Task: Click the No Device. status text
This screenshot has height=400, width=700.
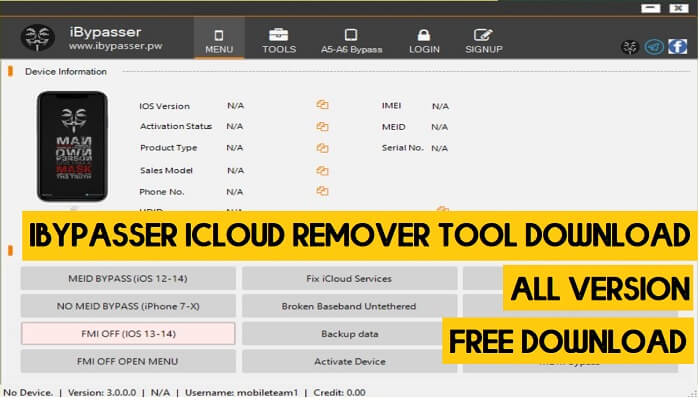Action: tap(28, 393)
